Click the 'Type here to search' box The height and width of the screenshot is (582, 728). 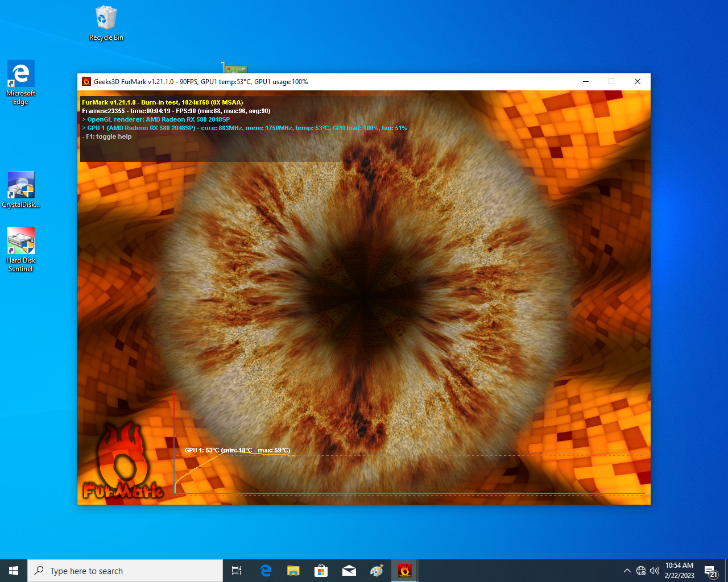tap(125, 571)
